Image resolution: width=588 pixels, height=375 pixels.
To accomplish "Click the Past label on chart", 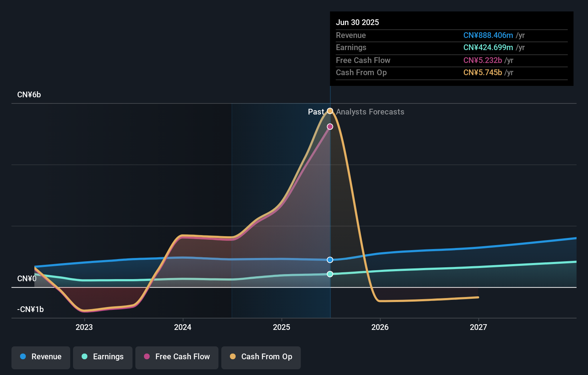I will pos(316,112).
